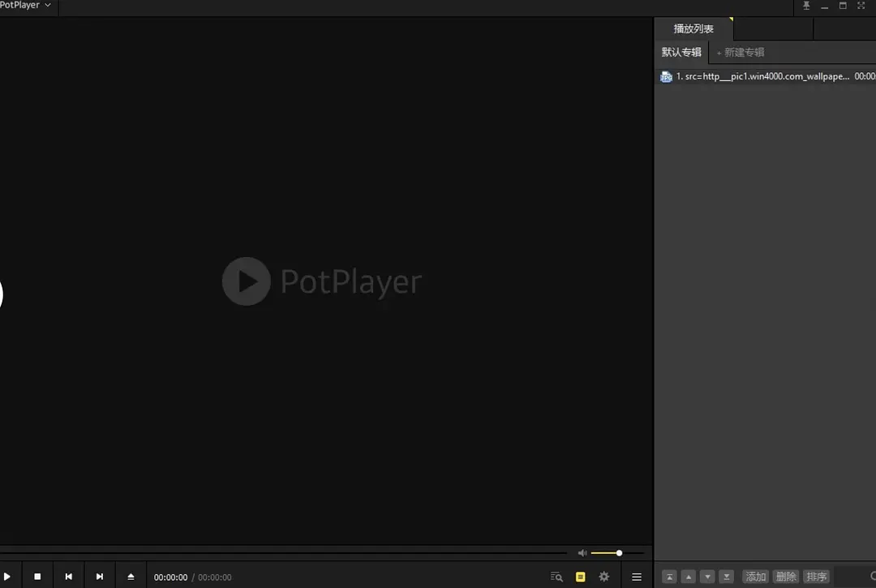Click the JPG file icon in the playlist
Viewport: 876px width, 588px height.
click(666, 76)
